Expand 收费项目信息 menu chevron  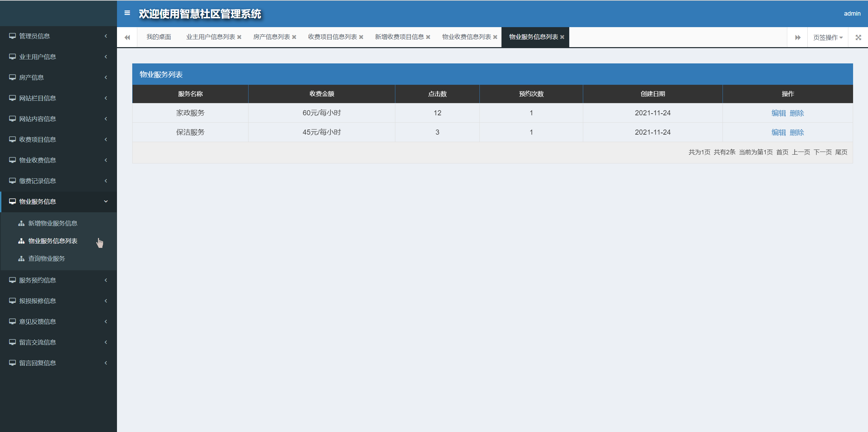click(x=106, y=139)
